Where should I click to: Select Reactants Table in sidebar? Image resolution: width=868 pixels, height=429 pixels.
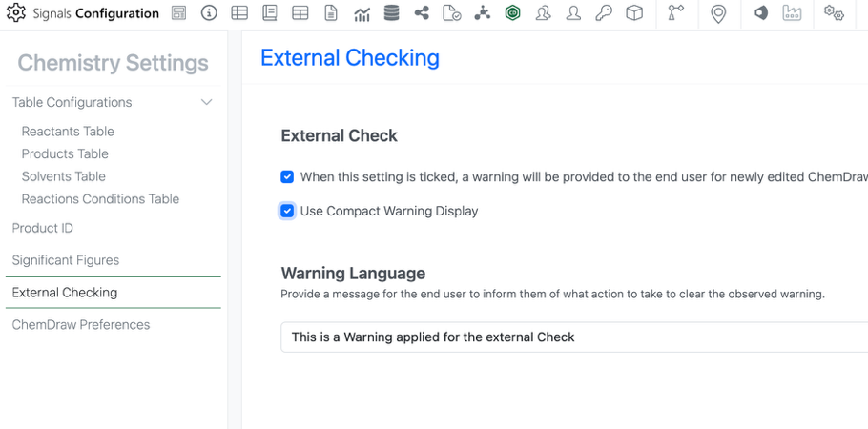click(68, 132)
